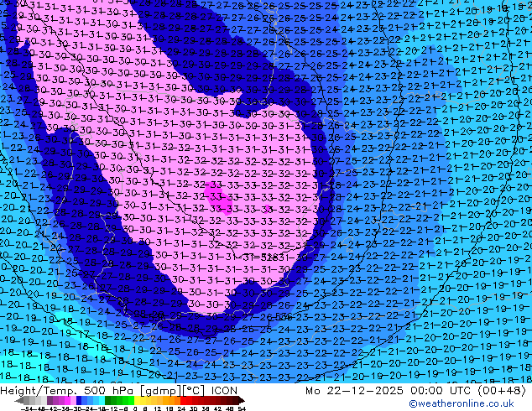Image resolution: width=532 pixels, height=411 pixels.
Task: Click the light pink swatch in the legend
Action: [73, 401]
